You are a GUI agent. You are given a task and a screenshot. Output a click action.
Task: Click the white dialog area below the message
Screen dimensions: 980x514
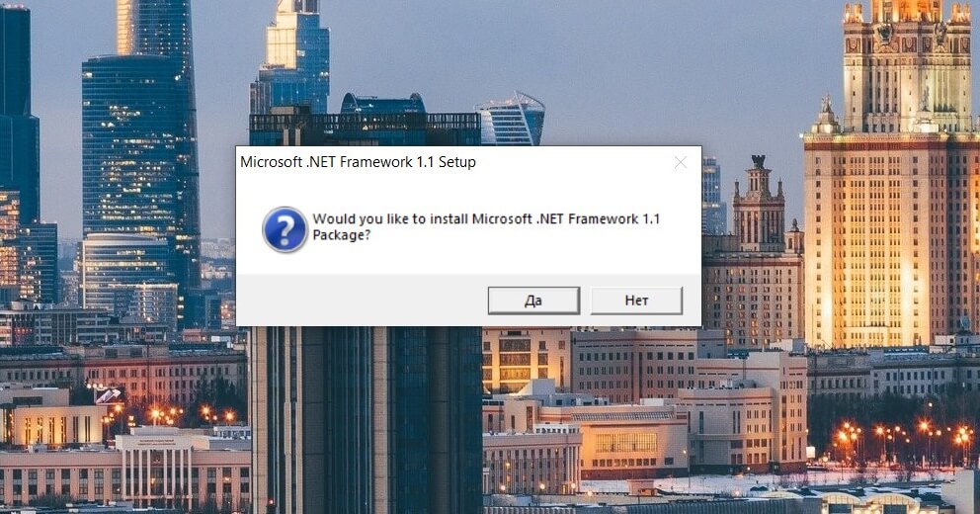(468, 260)
